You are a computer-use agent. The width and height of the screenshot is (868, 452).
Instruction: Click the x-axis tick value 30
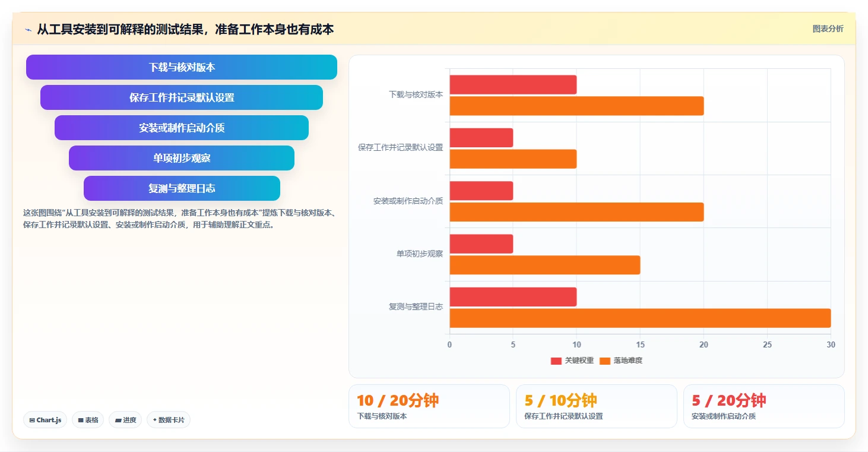pyautogui.click(x=831, y=344)
